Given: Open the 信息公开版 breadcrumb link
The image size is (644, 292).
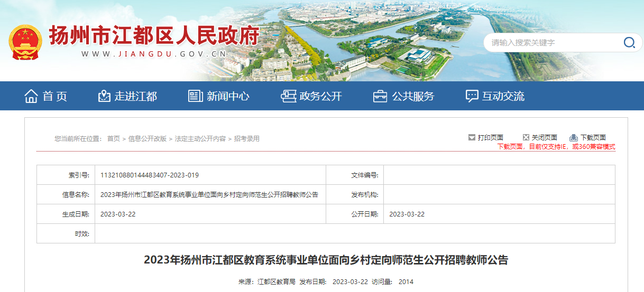Looking at the screenshot, I should pyautogui.click(x=147, y=139).
